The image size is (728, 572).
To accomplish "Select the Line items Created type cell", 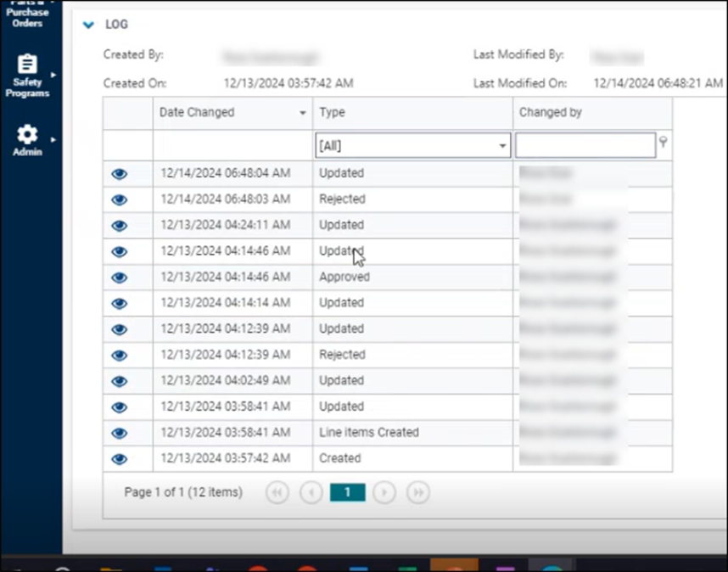I will [412, 433].
